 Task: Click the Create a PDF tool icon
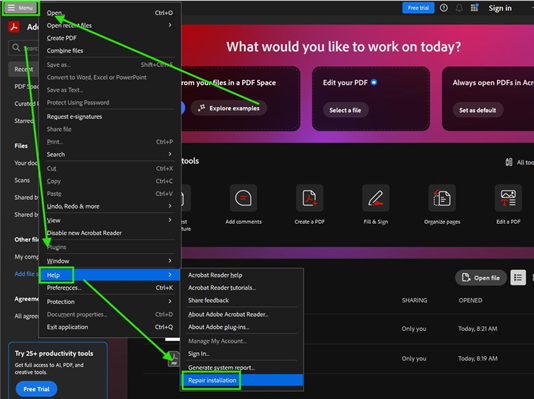coord(309,198)
